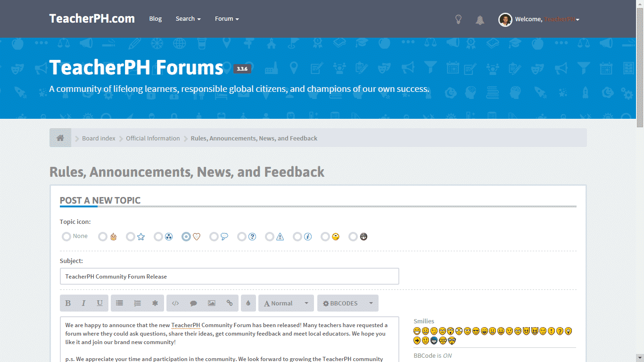Apply italic formatting with the I button
The image size is (644, 362).
[x=84, y=303]
